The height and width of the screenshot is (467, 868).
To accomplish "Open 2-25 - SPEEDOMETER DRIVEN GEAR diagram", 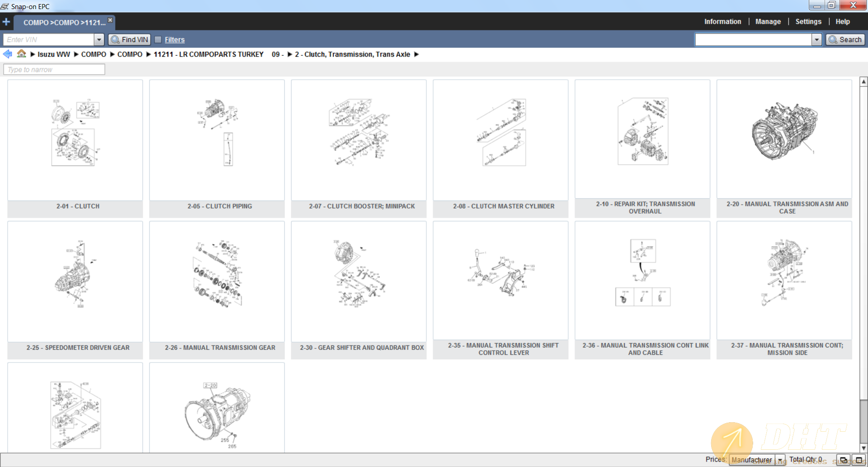I will (75, 281).
